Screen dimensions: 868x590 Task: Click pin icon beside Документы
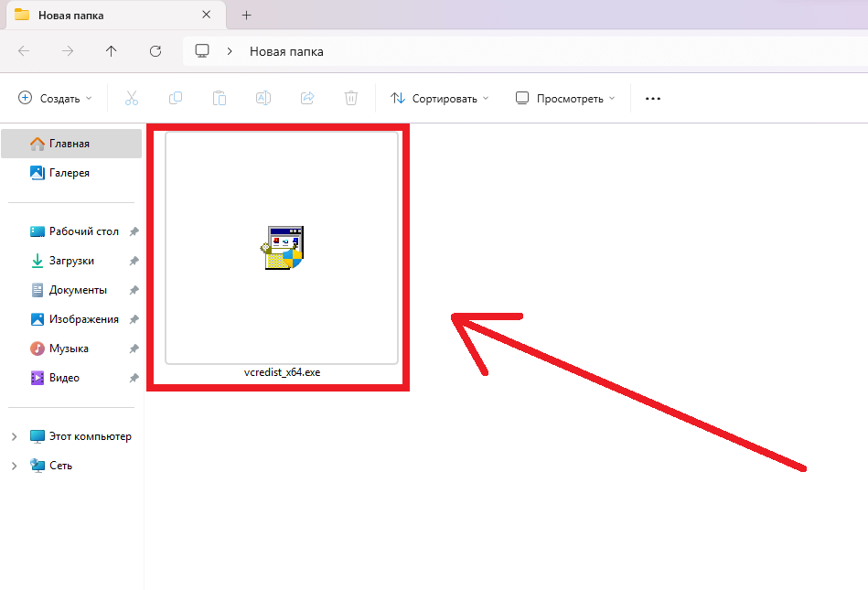134,290
